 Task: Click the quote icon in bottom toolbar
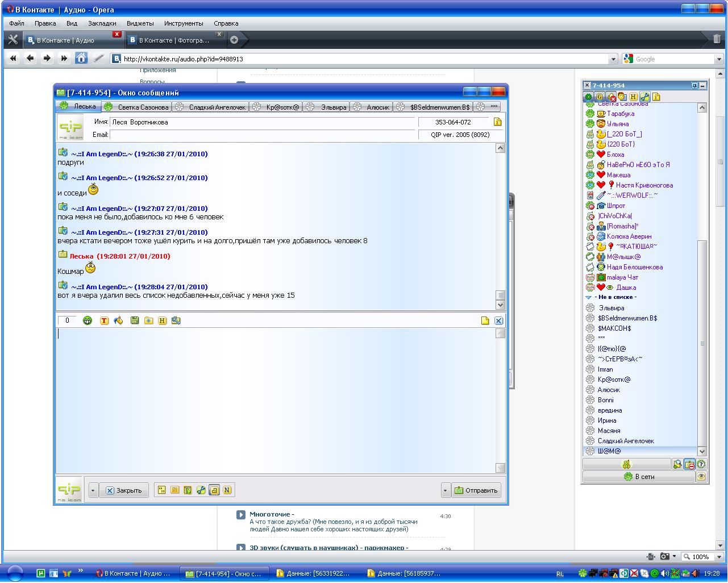pyautogui.click(x=162, y=490)
